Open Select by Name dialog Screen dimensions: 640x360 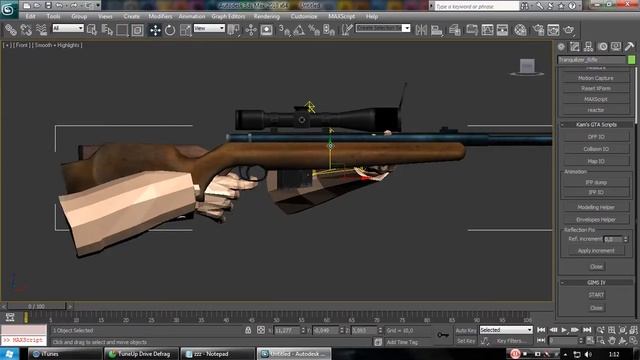[x=107, y=30]
